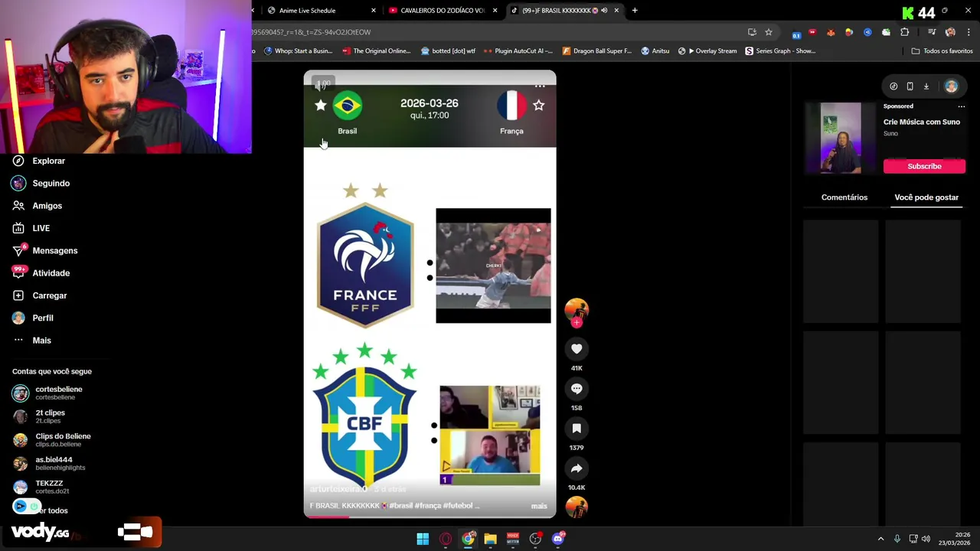Bookmark this page with the star icon
980x551 pixels.
(768, 32)
